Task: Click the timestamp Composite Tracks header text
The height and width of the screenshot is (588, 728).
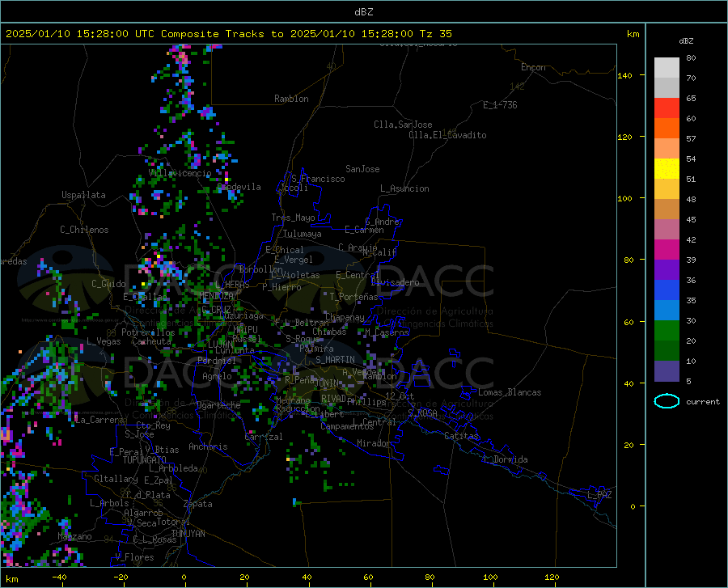Action: click(x=228, y=34)
